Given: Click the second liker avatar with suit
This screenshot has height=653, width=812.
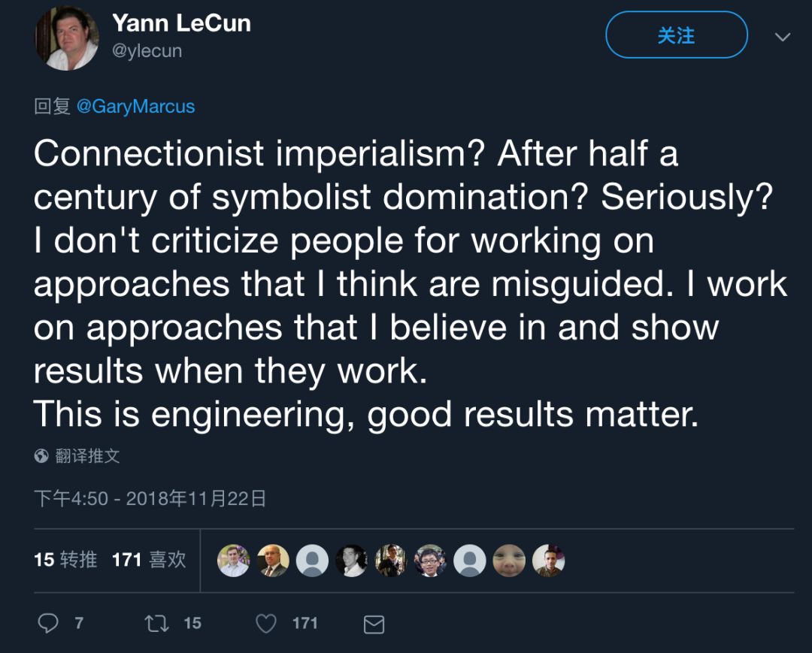Looking at the screenshot, I should point(273,561).
